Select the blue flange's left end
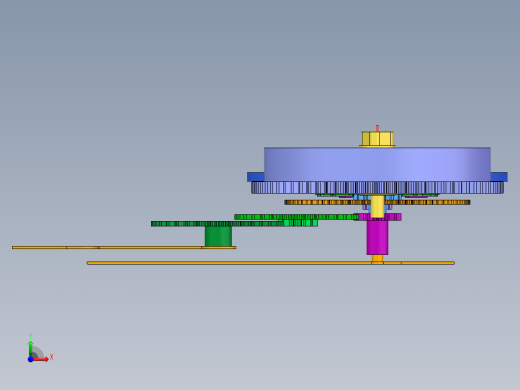 click(256, 177)
